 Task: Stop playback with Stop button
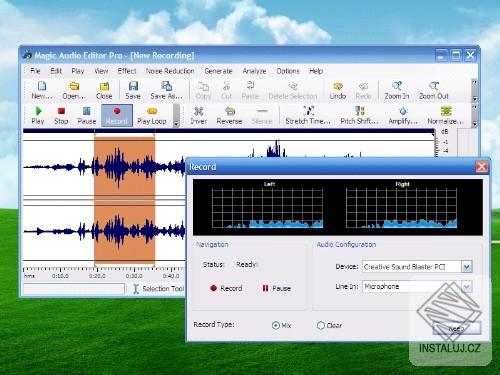(61, 115)
